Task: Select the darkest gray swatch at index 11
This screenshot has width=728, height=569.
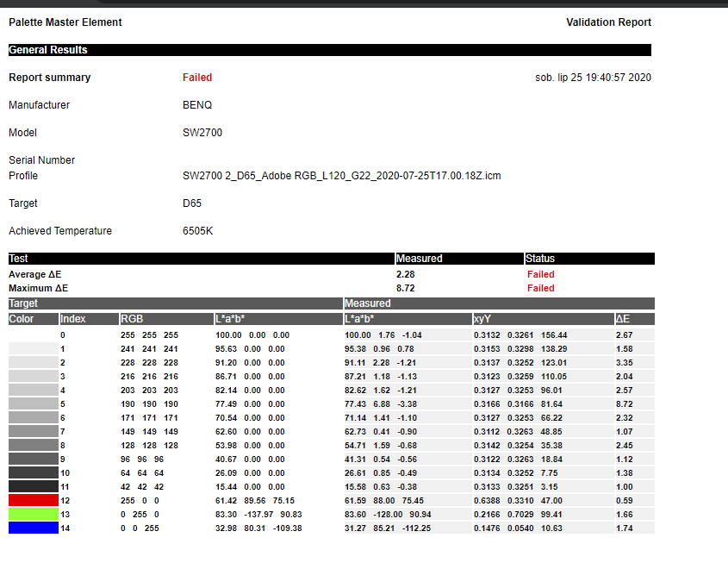Action: (33, 486)
